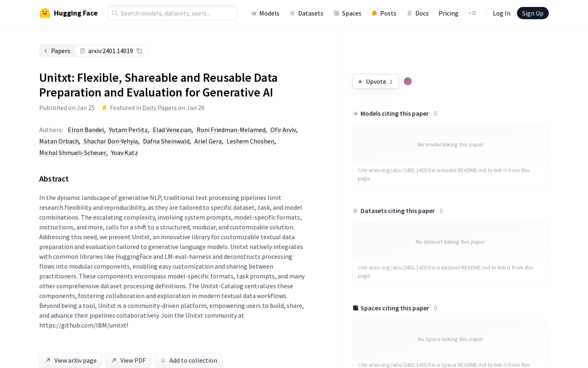Click the Hugging Face emoji logo
This screenshot has height=368, width=588.
45,13
